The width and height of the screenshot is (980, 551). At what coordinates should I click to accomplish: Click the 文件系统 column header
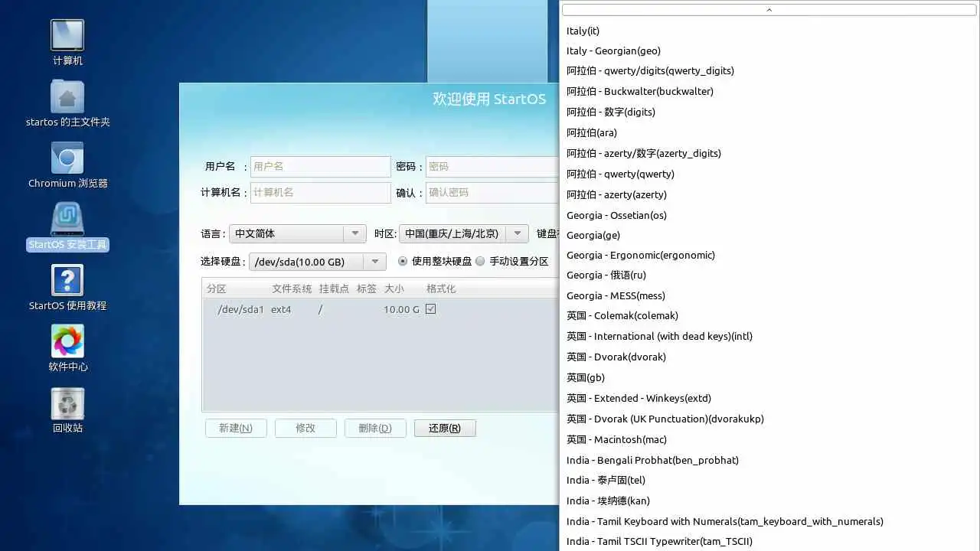point(292,289)
